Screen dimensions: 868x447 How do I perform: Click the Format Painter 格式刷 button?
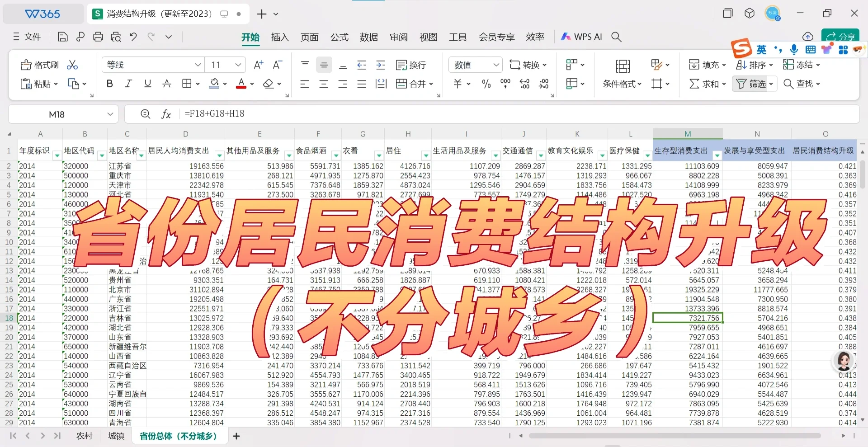pyautogui.click(x=40, y=65)
